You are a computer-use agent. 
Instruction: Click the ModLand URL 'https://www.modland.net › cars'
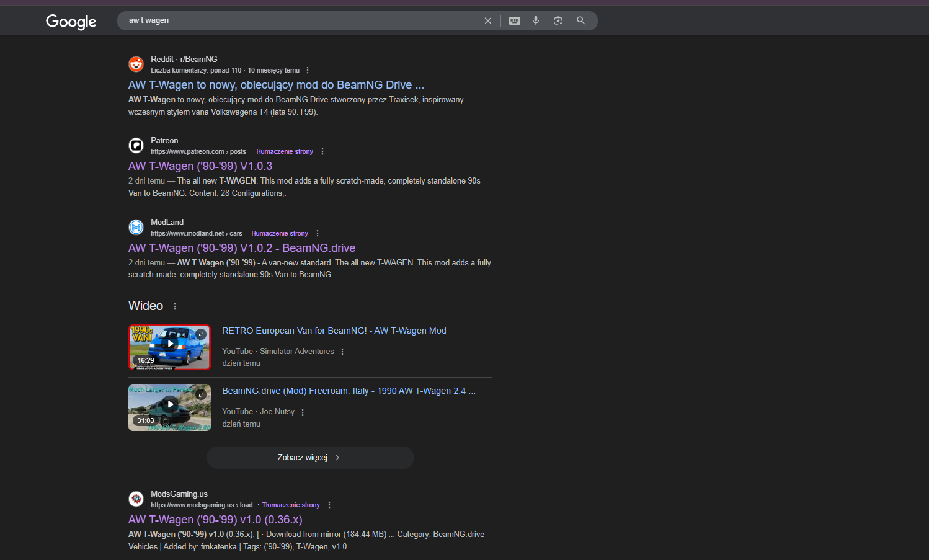point(197,233)
